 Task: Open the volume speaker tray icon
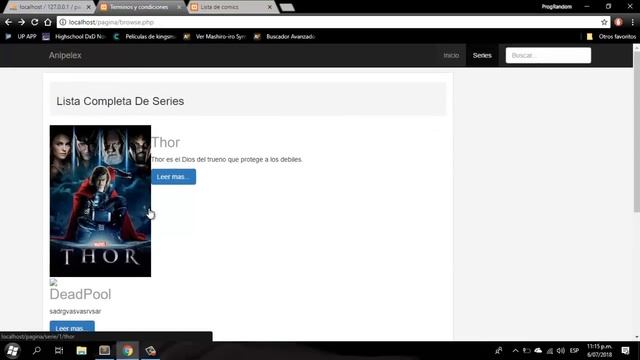pos(561,351)
